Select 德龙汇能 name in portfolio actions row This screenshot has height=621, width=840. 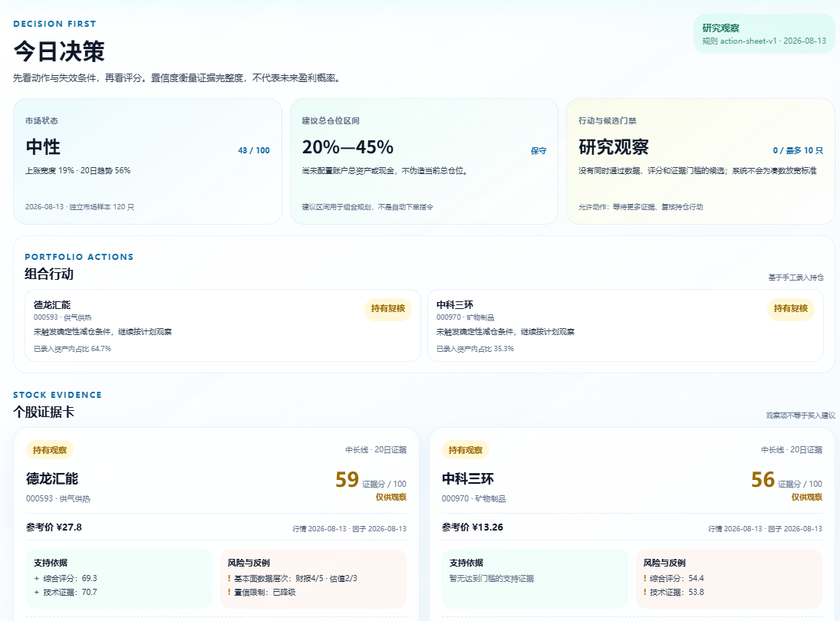coord(52,305)
